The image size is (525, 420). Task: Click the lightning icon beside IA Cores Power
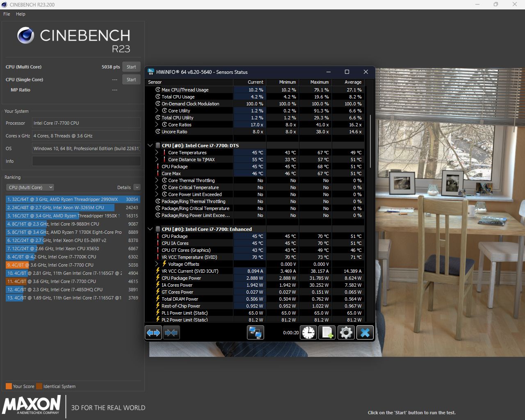pyautogui.click(x=158, y=285)
